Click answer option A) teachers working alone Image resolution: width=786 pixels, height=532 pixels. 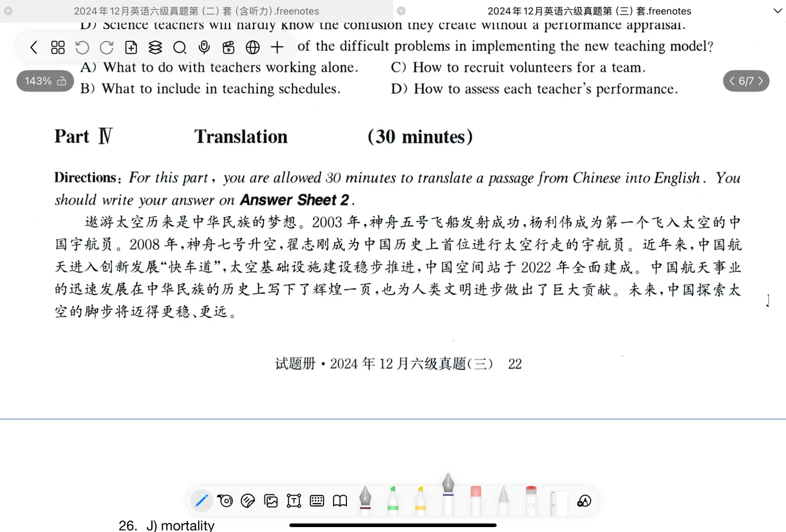tap(219, 67)
